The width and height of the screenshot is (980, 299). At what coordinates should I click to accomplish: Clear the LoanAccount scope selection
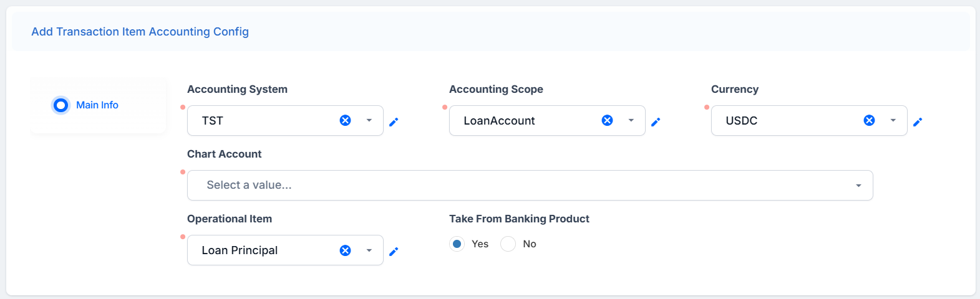coord(607,120)
